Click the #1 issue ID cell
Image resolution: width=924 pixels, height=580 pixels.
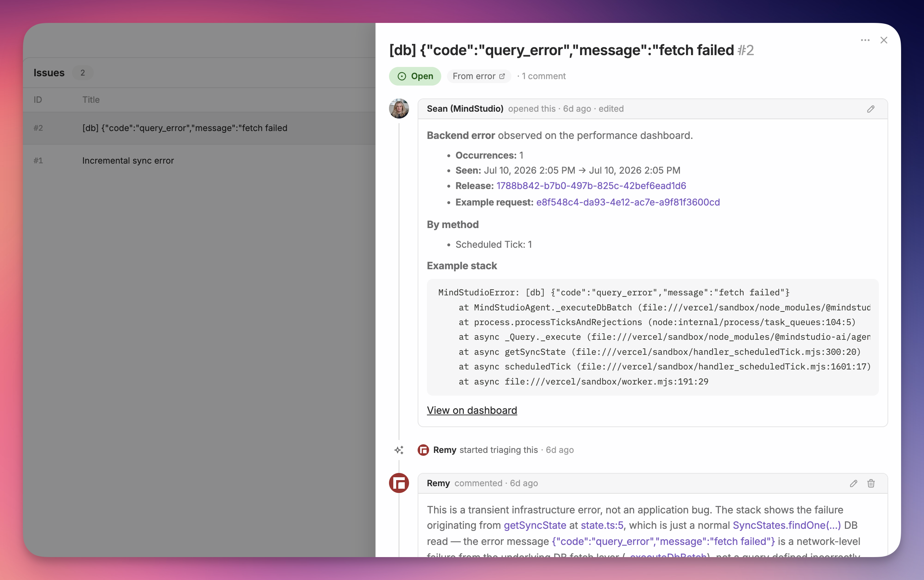38,160
